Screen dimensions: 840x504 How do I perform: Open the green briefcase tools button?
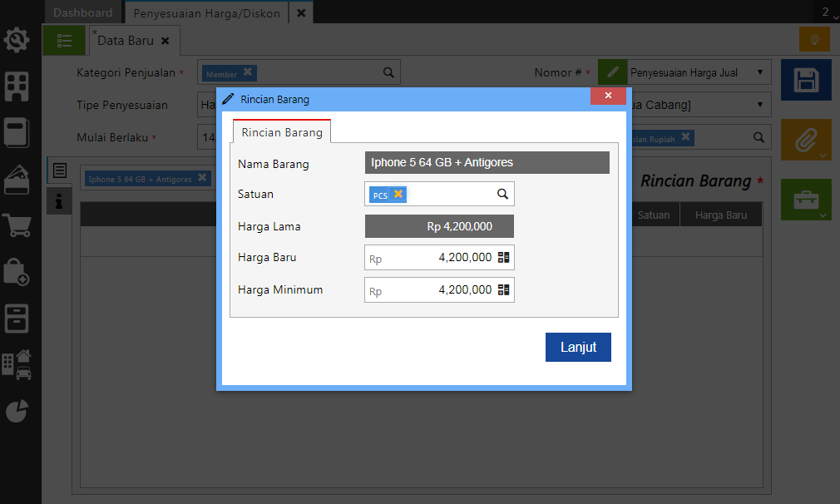[x=806, y=200]
